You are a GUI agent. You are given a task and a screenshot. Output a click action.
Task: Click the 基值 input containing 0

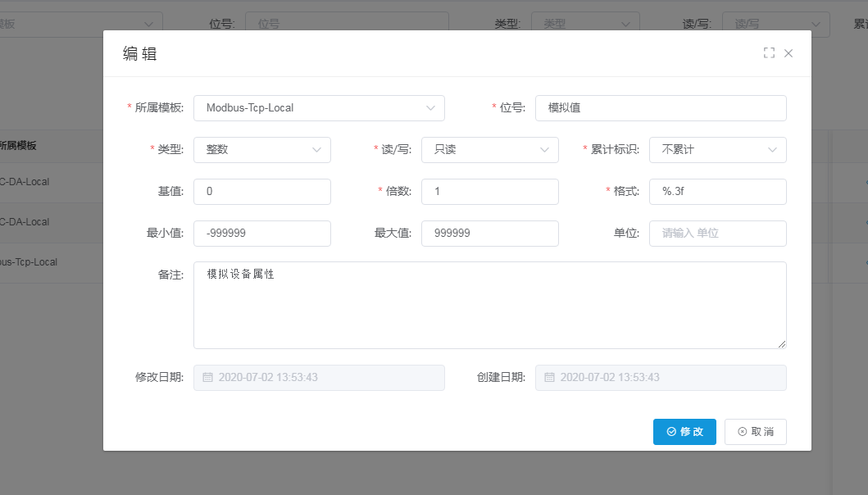coord(261,191)
